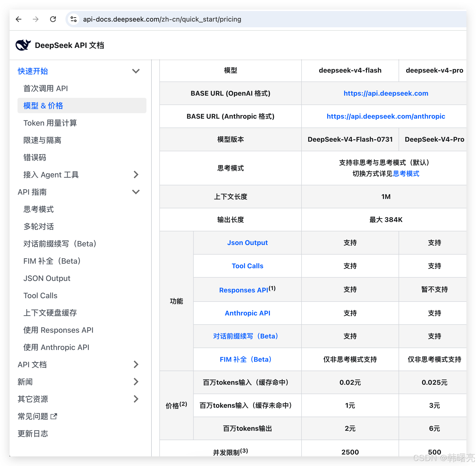Click the browser forward arrow
The width and height of the screenshot is (476, 466).
[36, 19]
